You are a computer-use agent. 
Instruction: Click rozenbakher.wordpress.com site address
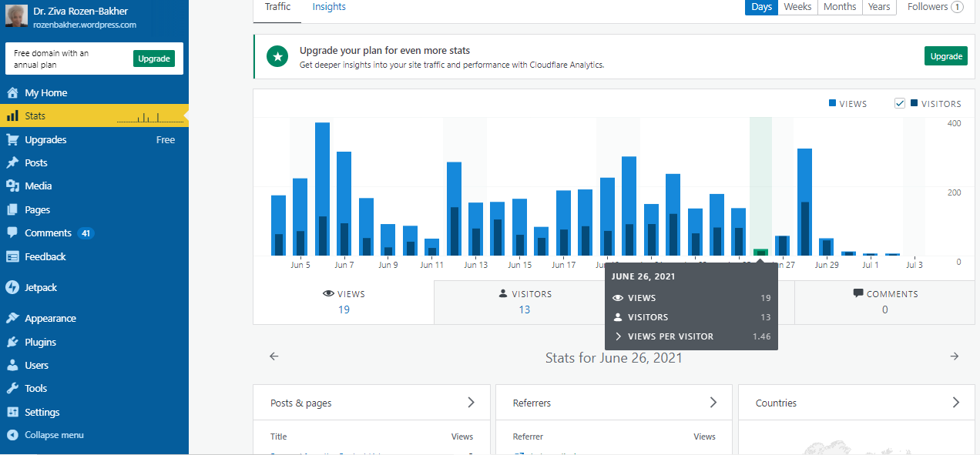pos(85,25)
